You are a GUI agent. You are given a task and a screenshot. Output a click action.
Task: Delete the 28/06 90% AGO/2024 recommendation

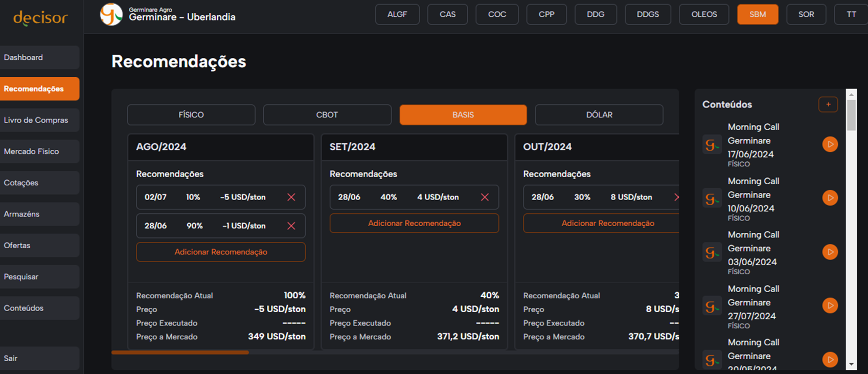click(x=291, y=226)
